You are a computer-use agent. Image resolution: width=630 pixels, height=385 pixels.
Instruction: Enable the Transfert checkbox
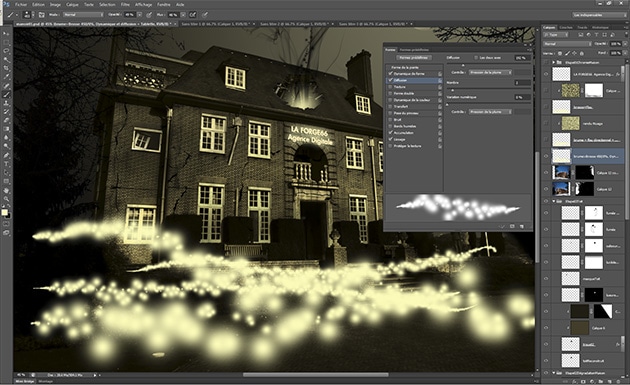tap(390, 106)
